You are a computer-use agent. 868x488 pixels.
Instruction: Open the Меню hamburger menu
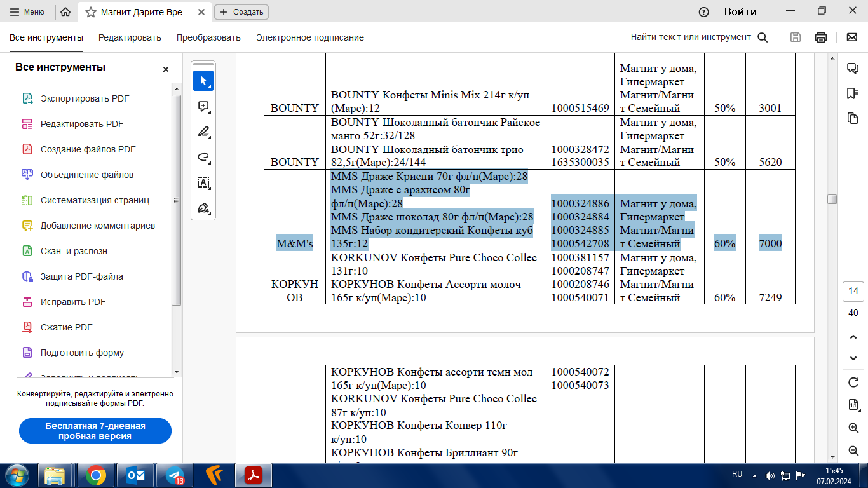pyautogui.click(x=27, y=12)
